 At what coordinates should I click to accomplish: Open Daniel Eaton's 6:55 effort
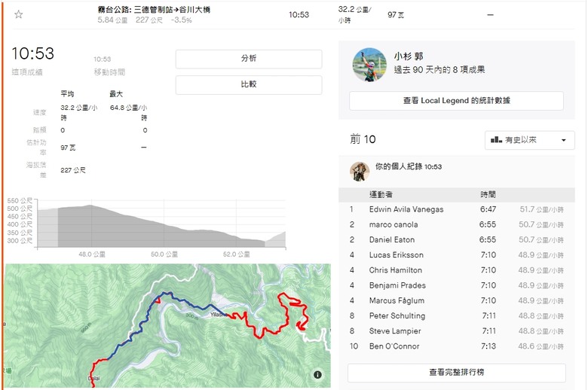tap(488, 239)
